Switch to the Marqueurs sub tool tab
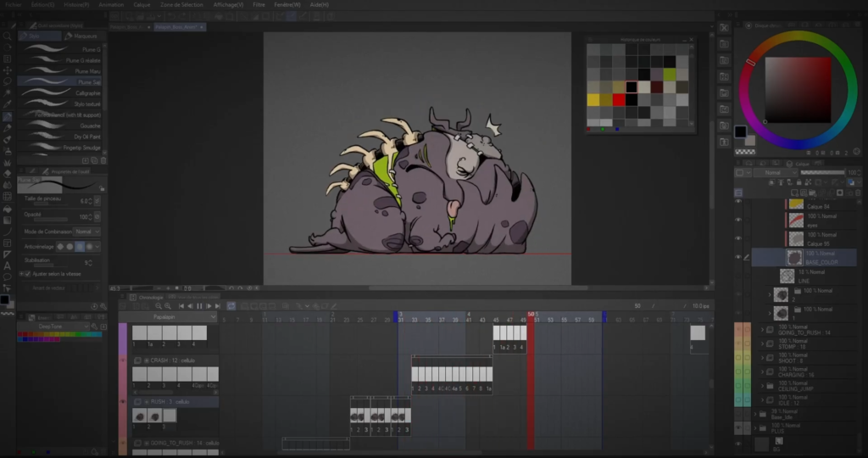Viewport: 868px width, 458px height. pos(85,36)
